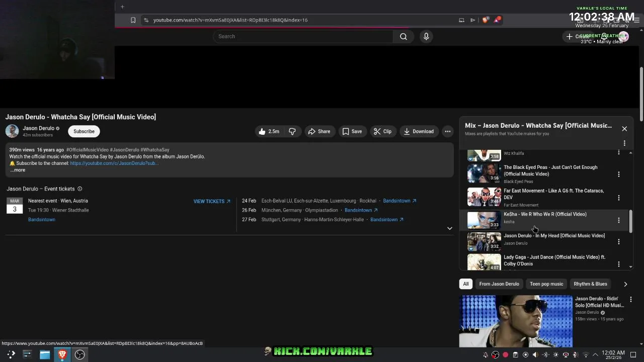
Task: Share the Jason Derulo video
Action: [x=319, y=131]
